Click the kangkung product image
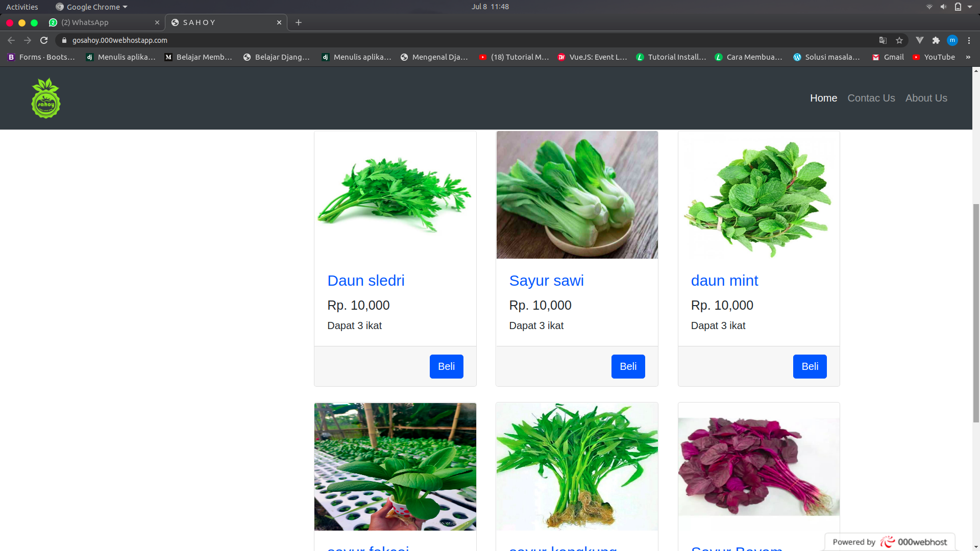The image size is (980, 551). coord(577,467)
